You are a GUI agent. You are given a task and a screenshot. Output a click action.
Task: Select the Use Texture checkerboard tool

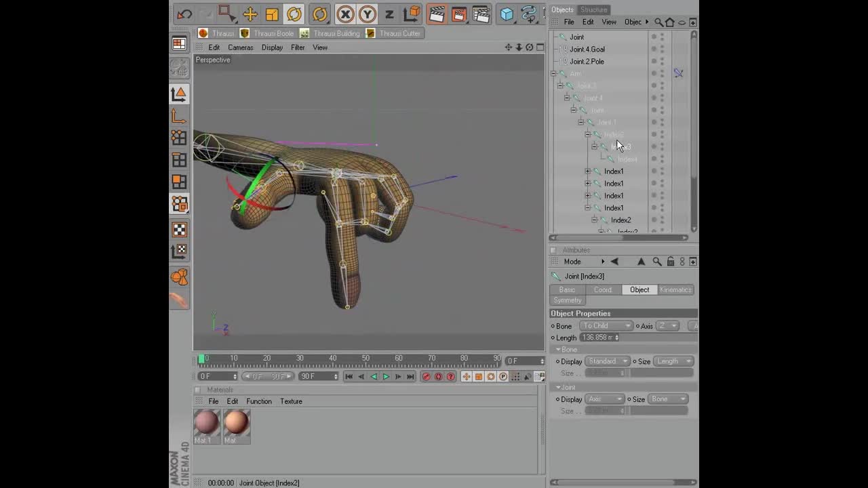click(179, 230)
